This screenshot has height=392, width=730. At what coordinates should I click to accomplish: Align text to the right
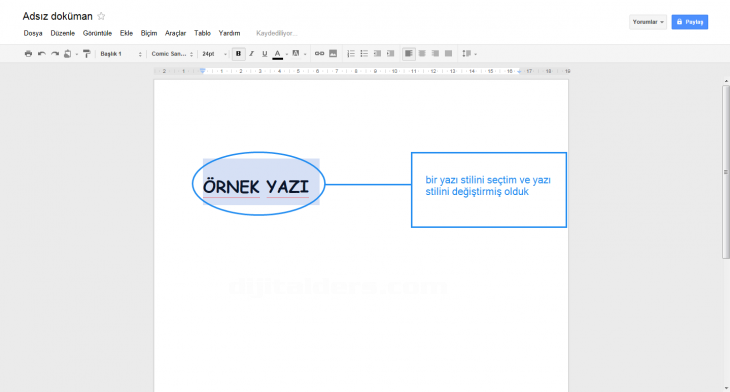[435, 54]
